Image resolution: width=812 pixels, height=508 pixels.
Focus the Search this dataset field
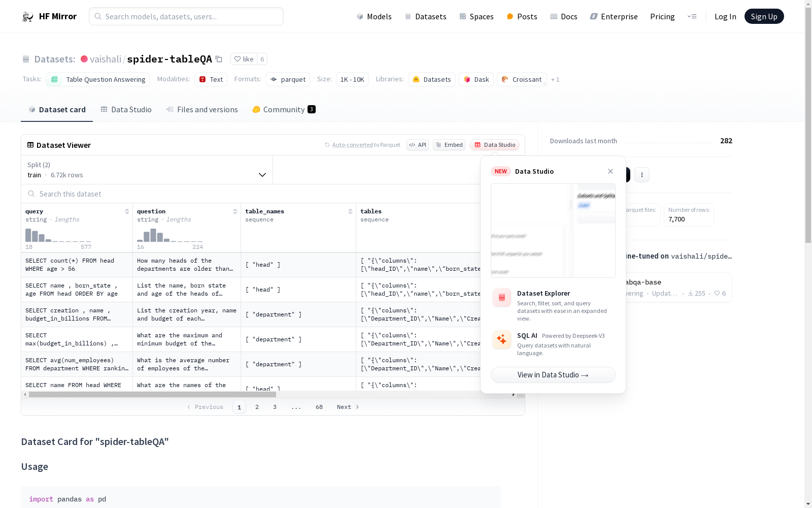(x=251, y=194)
